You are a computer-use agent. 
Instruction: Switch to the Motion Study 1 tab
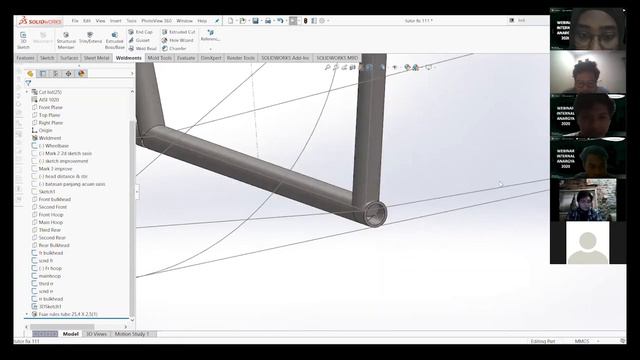pyautogui.click(x=131, y=334)
